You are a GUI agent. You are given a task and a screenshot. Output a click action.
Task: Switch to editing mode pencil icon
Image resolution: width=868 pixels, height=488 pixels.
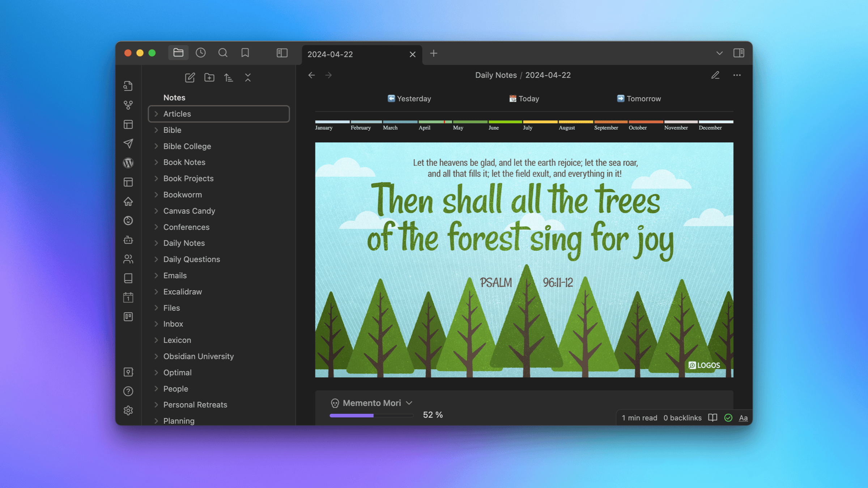point(715,75)
